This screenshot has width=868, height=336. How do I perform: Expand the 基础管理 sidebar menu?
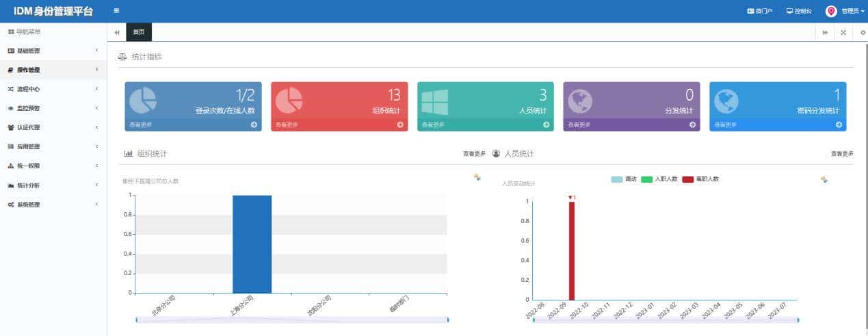pyautogui.click(x=53, y=51)
